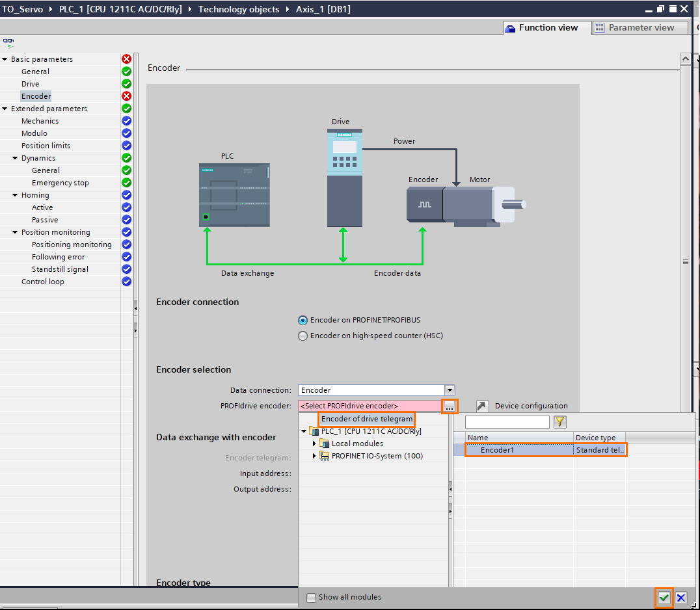
Task: Open Standstill signal entry
Action: [60, 269]
